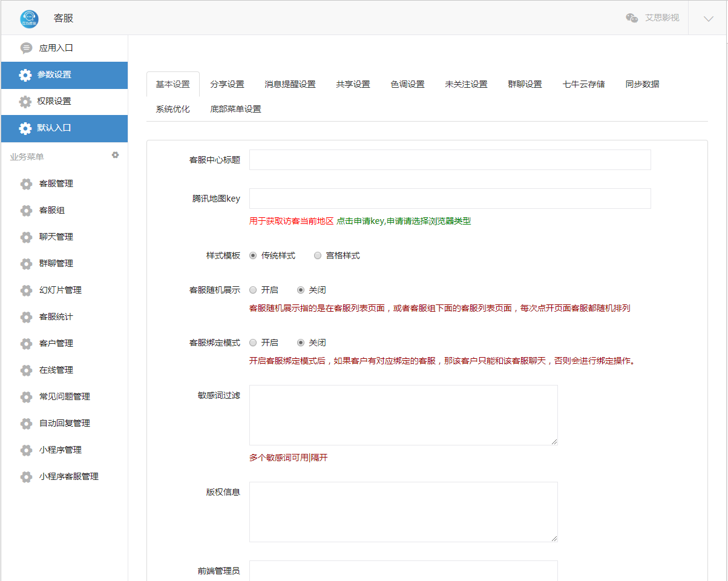Open 常见问题管理 menu item
Screen dimensions: 728x581
[64, 396]
